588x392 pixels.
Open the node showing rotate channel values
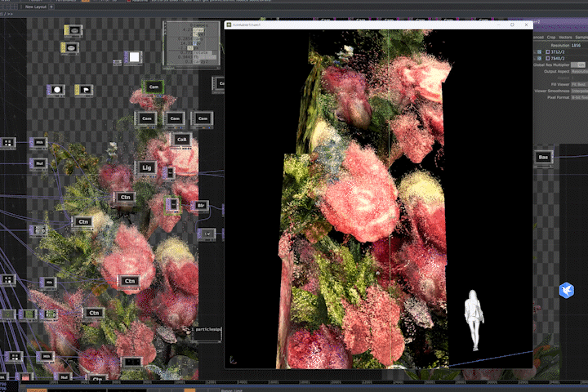click(x=192, y=44)
